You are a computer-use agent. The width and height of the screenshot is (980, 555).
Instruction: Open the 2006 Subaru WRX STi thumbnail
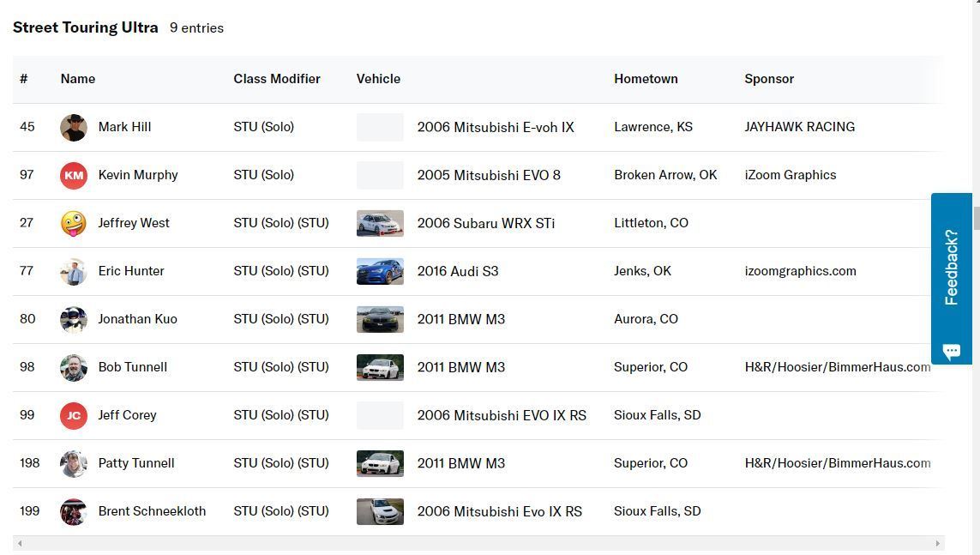380,224
